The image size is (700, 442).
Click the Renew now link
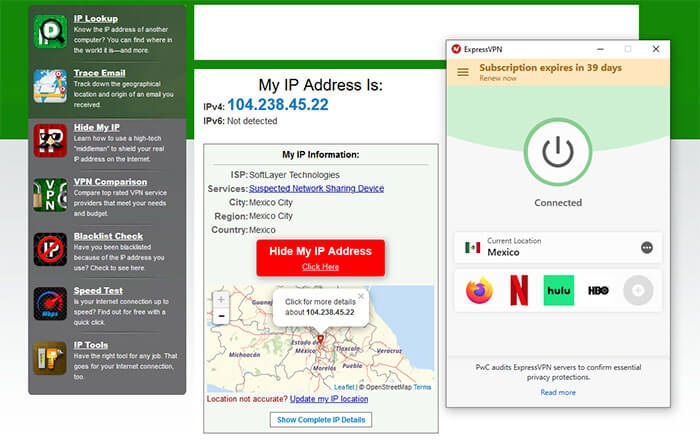tap(498, 78)
